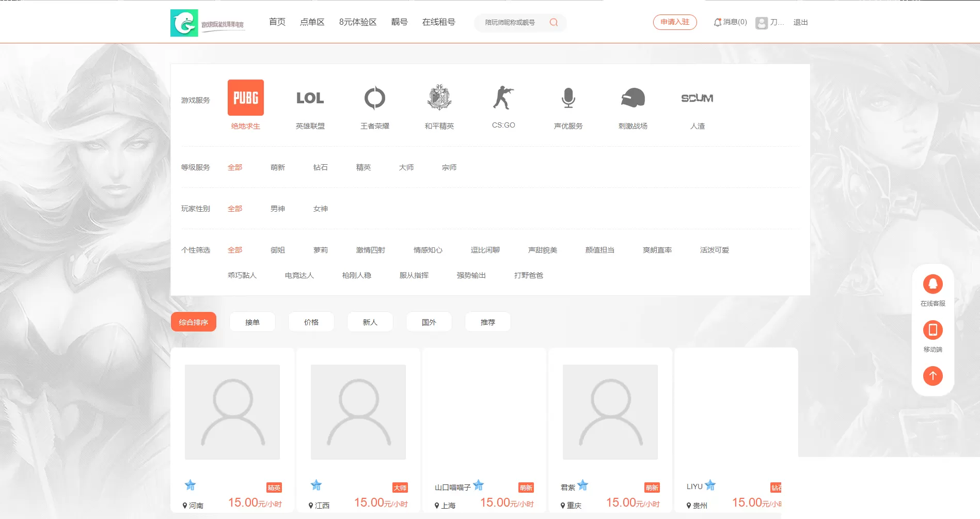Screen dimensions: 980x519
Task: Open the 靓号 nav item
Action: (400, 22)
